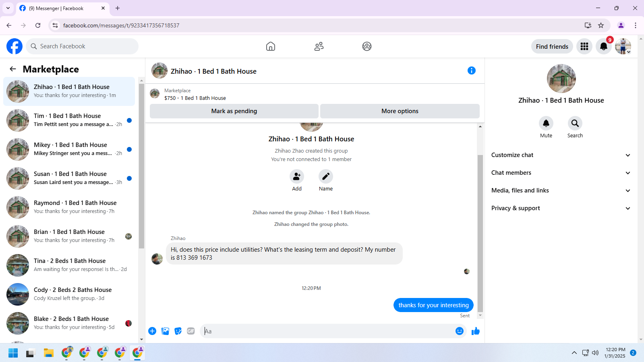Open Tina 2 Beds 1 Bath House chat
The width and height of the screenshot is (644, 362).
point(69,265)
